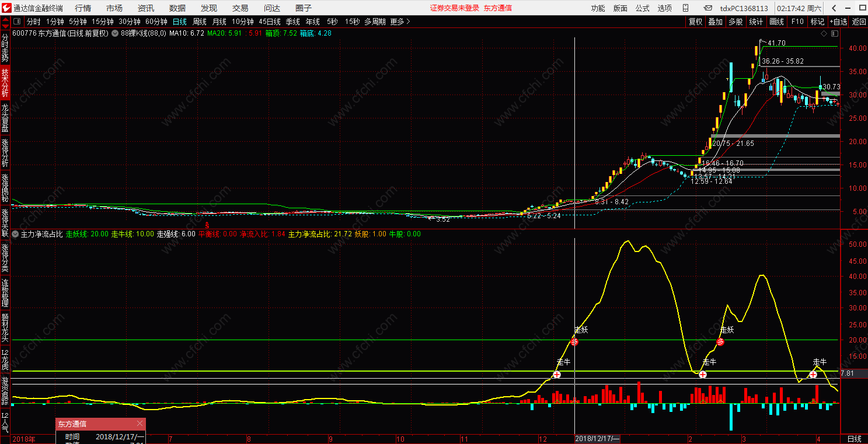Open the 资讯 menu
The height and width of the screenshot is (444, 868).
coord(146,8)
